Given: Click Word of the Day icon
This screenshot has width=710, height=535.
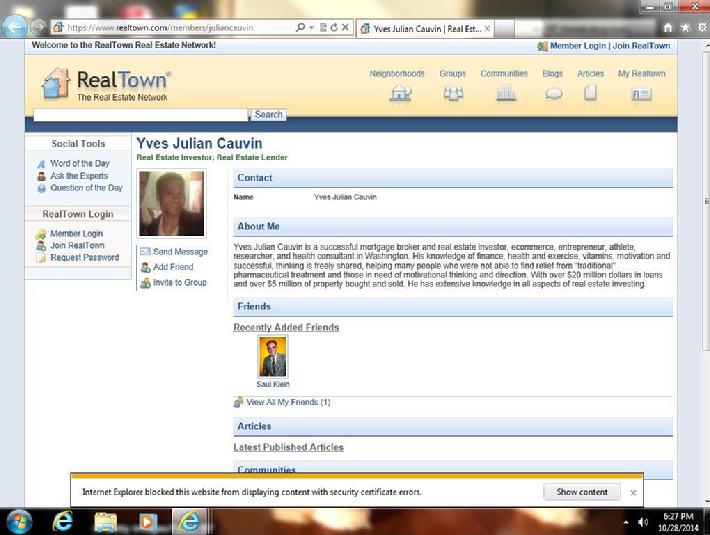Looking at the screenshot, I should click(41, 164).
